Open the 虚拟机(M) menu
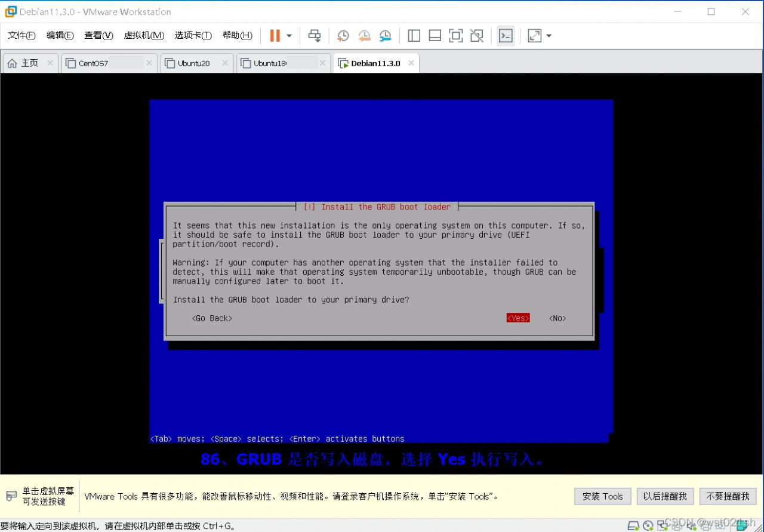The width and height of the screenshot is (764, 532). point(144,35)
